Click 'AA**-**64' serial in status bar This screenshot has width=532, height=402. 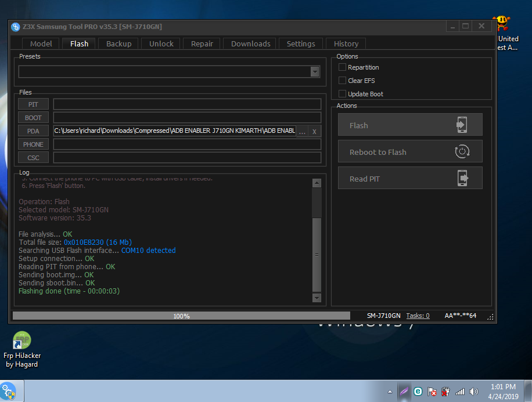click(x=461, y=316)
